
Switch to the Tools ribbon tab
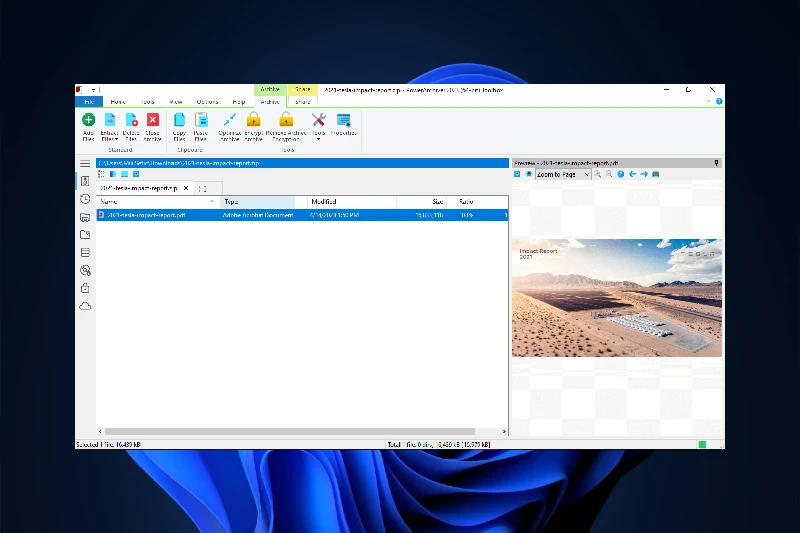(x=147, y=101)
